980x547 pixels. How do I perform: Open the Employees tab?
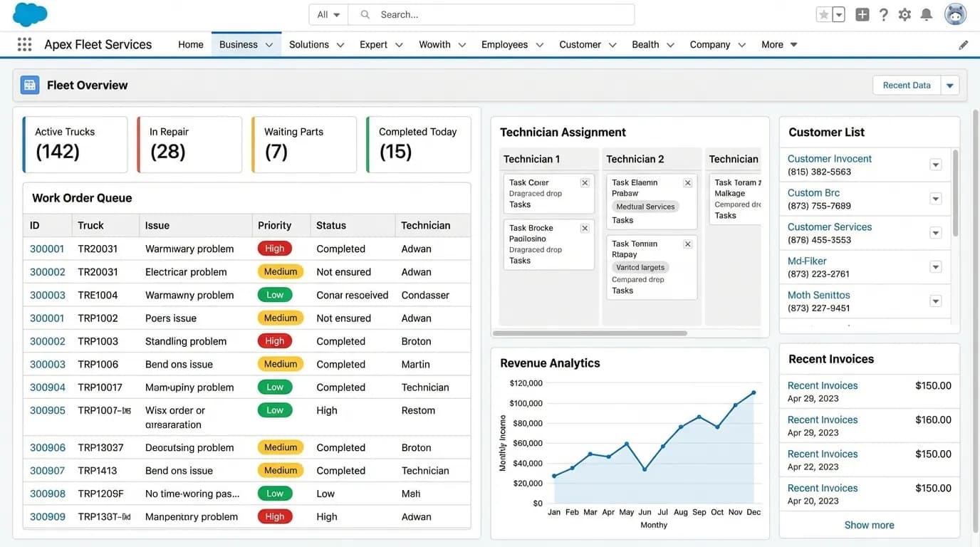coord(504,44)
